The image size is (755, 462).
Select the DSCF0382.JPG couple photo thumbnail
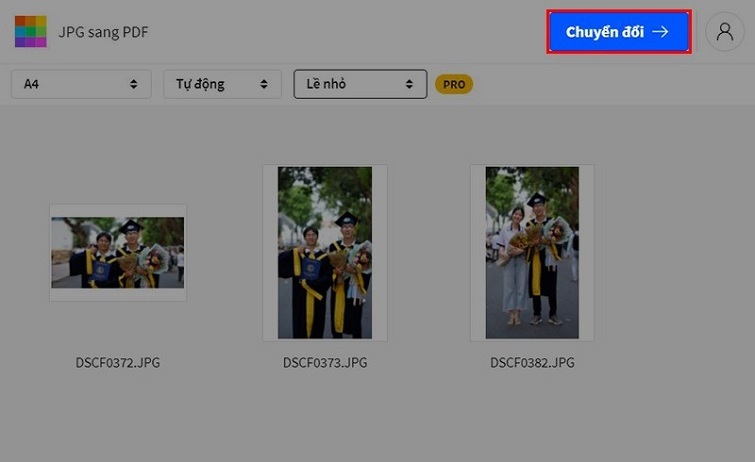(531, 253)
